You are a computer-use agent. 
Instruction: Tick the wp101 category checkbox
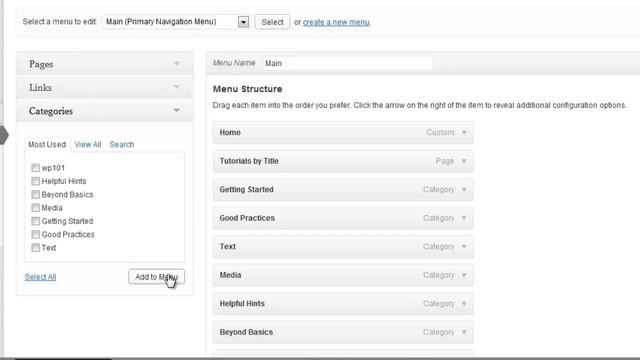tap(36, 168)
